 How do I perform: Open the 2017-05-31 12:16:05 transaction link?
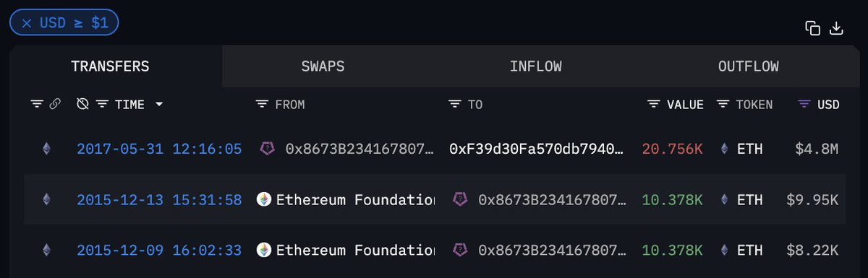(159, 149)
